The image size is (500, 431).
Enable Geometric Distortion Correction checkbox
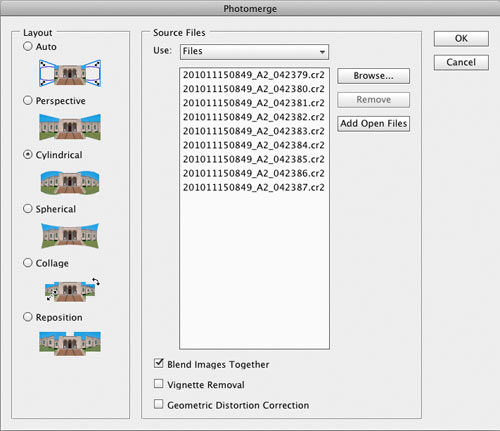159,404
